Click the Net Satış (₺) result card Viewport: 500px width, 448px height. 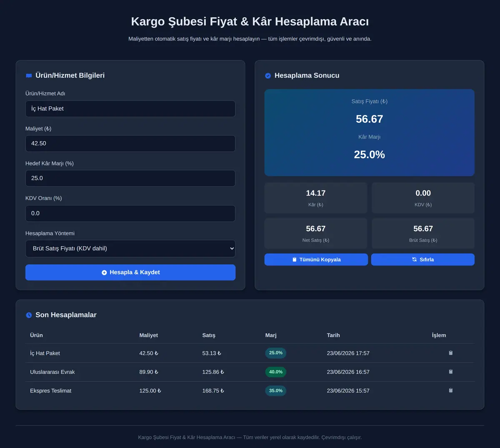[316, 233]
